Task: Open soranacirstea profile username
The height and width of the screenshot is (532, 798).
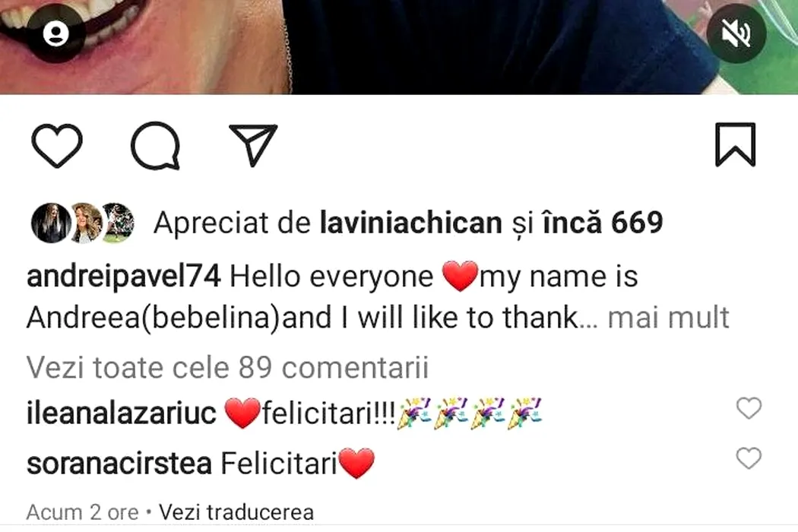Action: (x=119, y=464)
